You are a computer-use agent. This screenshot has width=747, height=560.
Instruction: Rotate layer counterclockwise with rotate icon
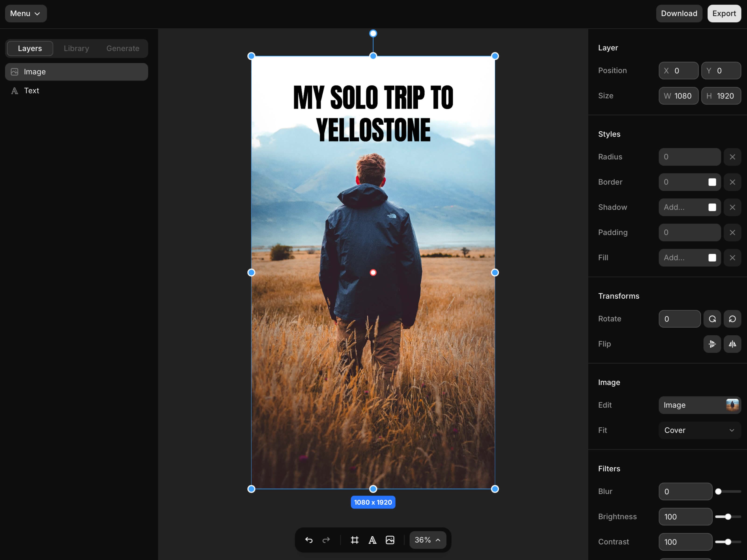(x=732, y=319)
